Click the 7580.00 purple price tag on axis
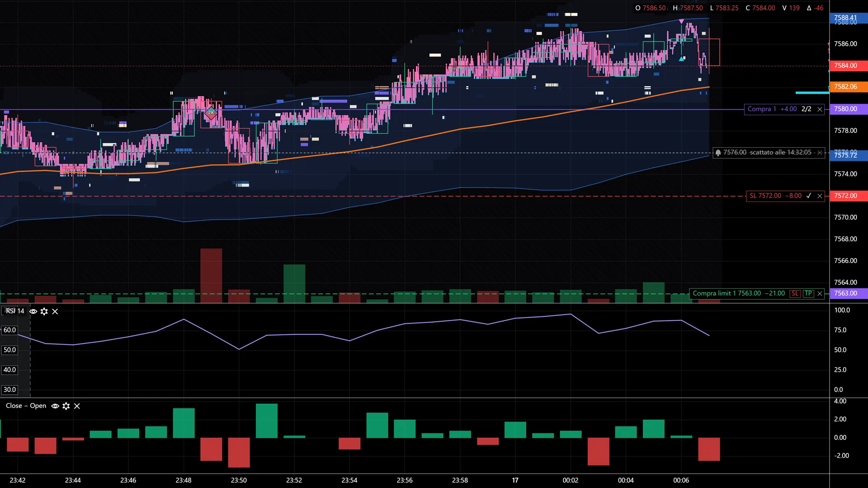 click(x=849, y=109)
